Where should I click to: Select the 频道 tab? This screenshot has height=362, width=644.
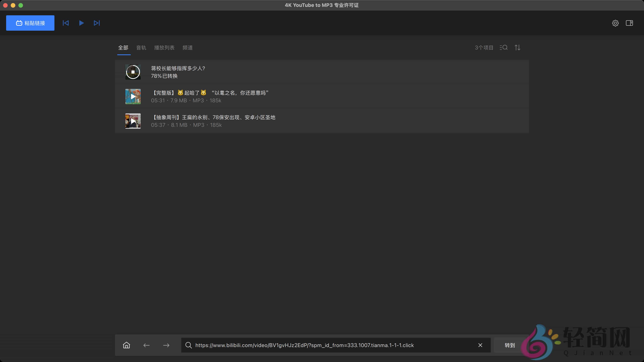click(x=187, y=48)
